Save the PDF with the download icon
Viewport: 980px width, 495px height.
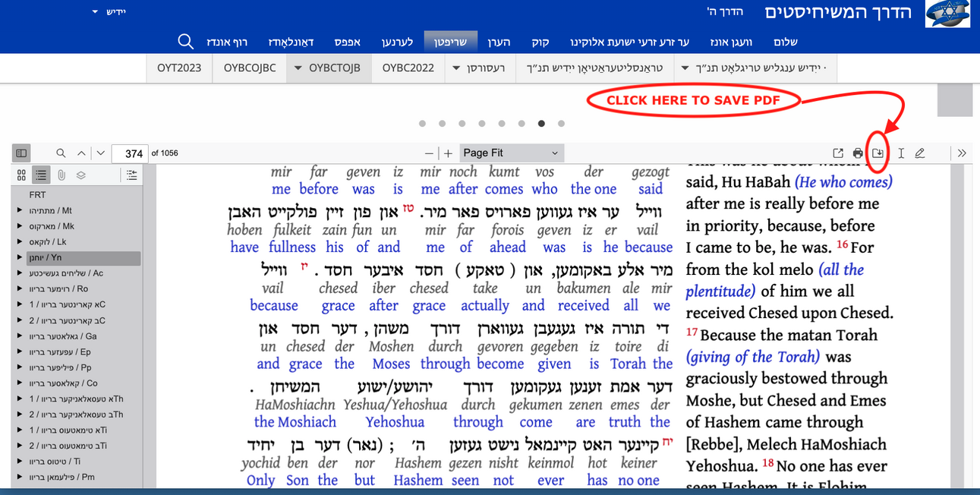click(878, 153)
